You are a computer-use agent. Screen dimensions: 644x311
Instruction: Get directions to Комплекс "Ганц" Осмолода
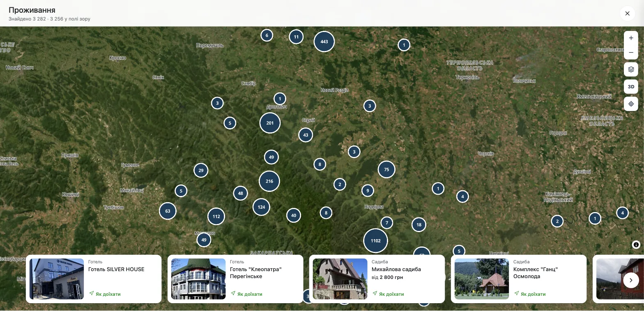[x=530, y=294]
